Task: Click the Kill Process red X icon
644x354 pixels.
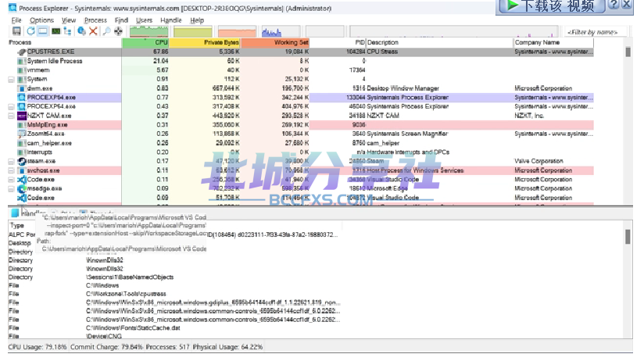Action: click(93, 31)
